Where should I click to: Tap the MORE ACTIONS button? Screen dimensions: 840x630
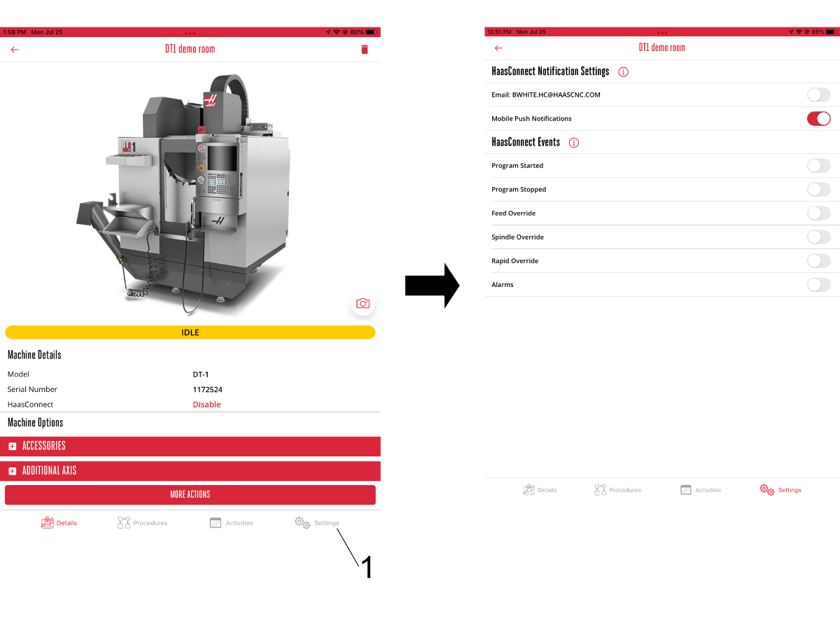pos(190,494)
